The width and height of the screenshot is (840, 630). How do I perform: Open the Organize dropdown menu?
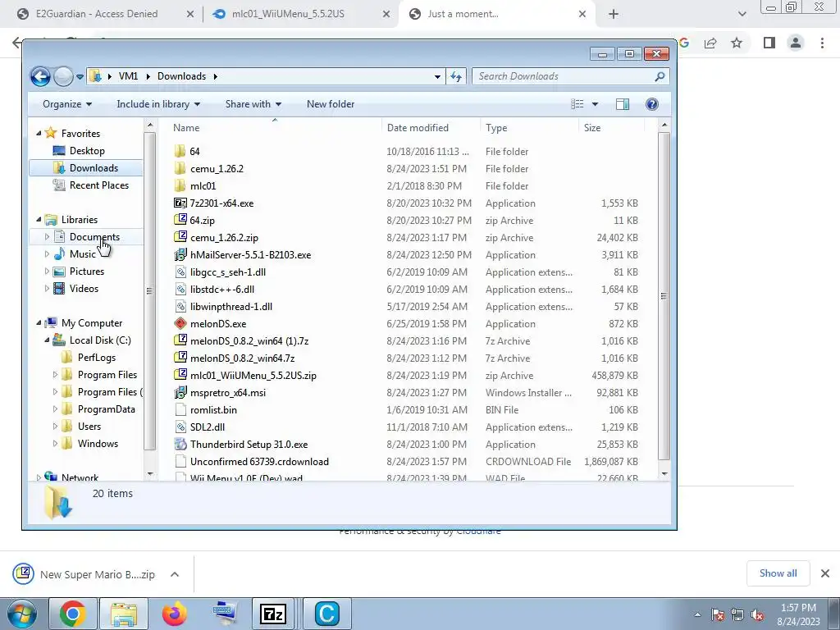point(67,104)
